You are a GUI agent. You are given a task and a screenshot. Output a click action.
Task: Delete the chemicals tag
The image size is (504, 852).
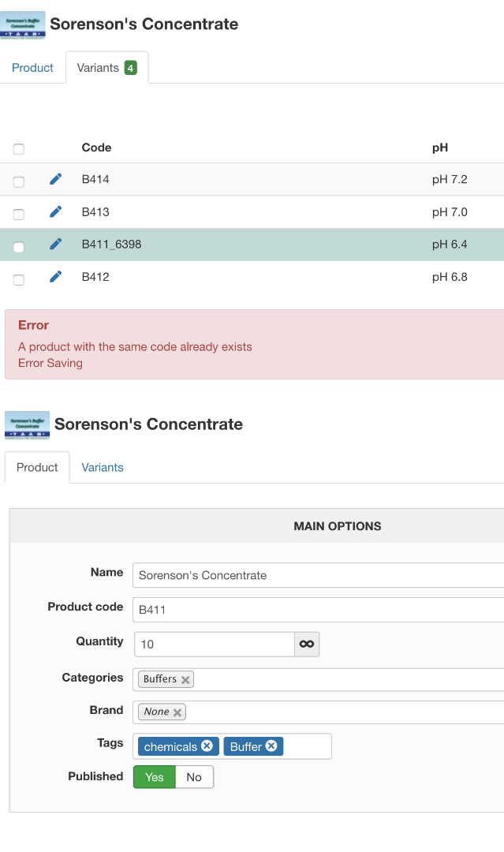(x=207, y=746)
